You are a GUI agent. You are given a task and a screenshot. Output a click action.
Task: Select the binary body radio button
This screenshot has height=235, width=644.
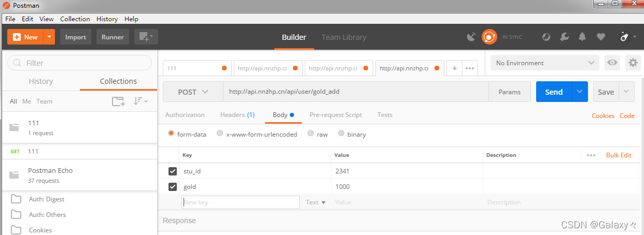click(341, 134)
